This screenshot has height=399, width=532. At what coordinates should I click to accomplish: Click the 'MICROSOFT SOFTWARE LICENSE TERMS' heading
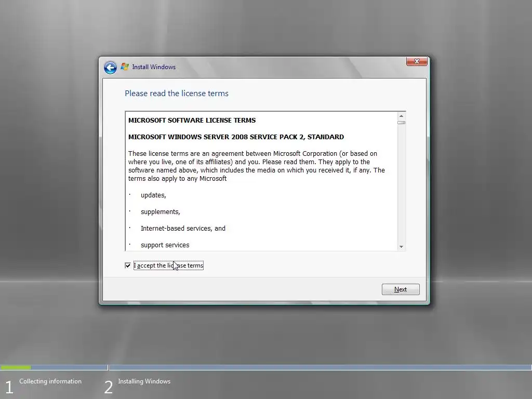click(192, 120)
